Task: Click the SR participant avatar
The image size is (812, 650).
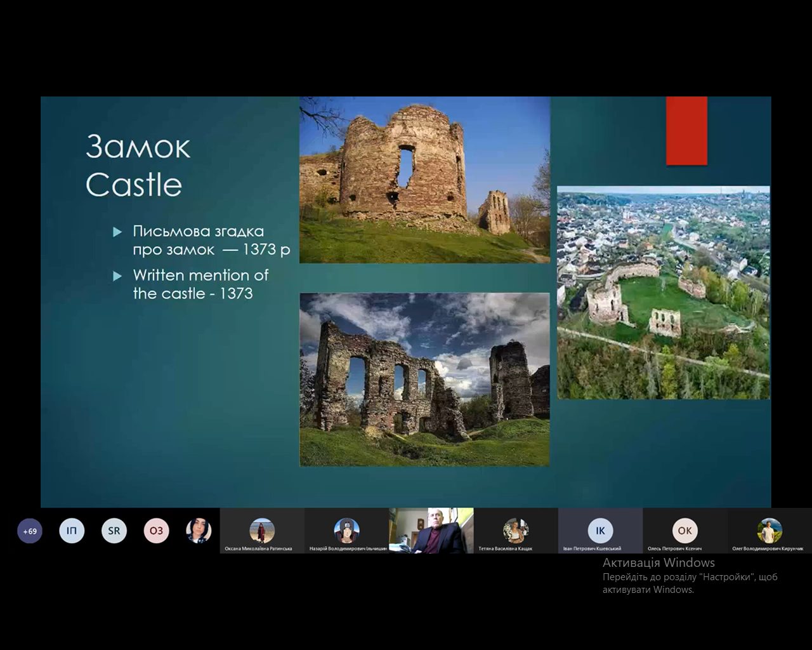Action: tap(114, 531)
